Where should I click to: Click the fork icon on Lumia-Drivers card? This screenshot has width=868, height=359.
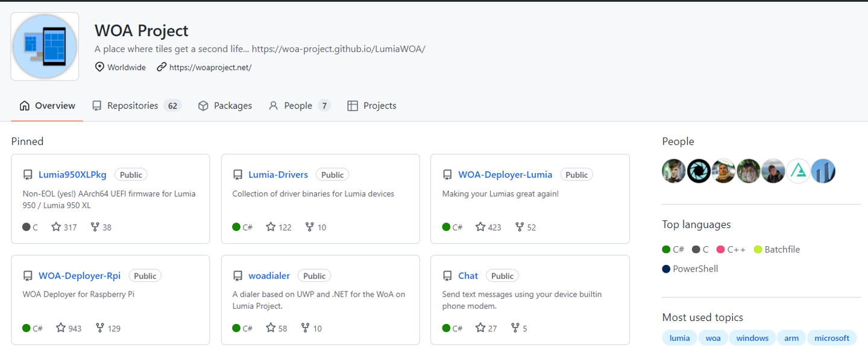click(310, 227)
